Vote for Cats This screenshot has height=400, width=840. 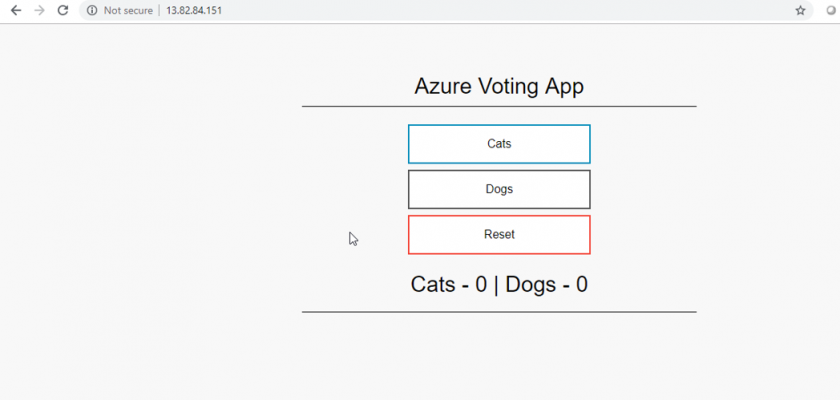coord(499,144)
